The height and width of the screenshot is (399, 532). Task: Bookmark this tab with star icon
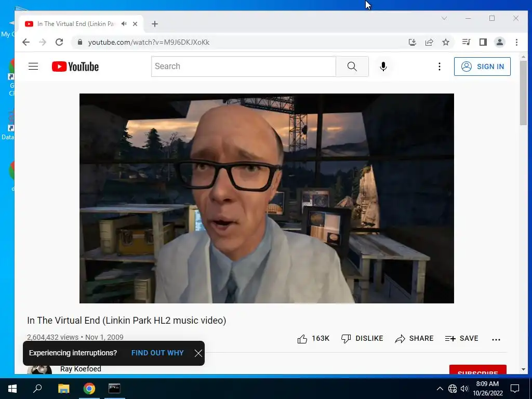click(446, 42)
